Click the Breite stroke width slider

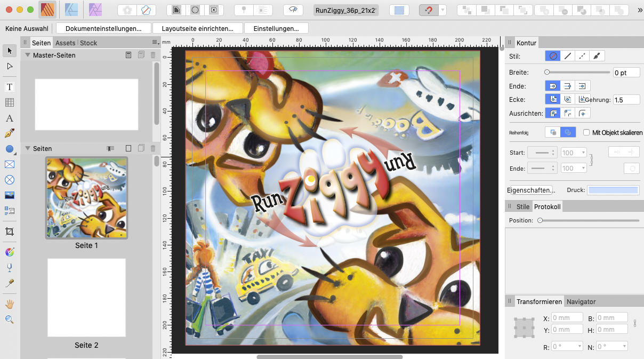[578, 72]
